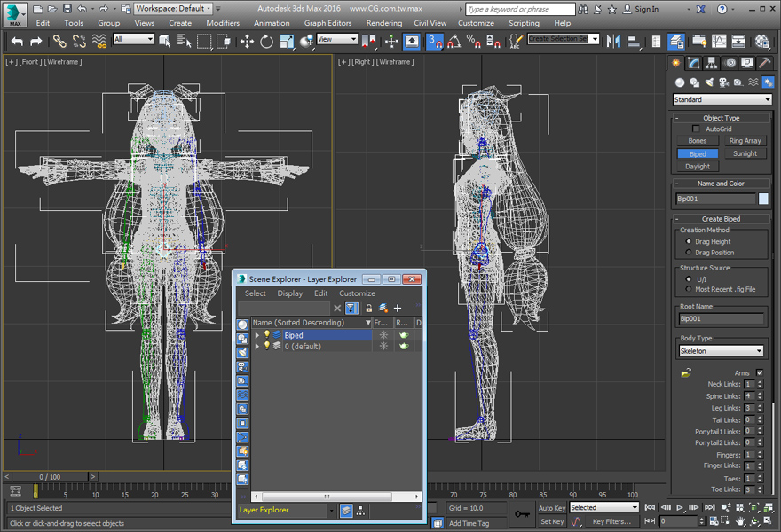Toggle the 3D Snaps button

click(435, 42)
